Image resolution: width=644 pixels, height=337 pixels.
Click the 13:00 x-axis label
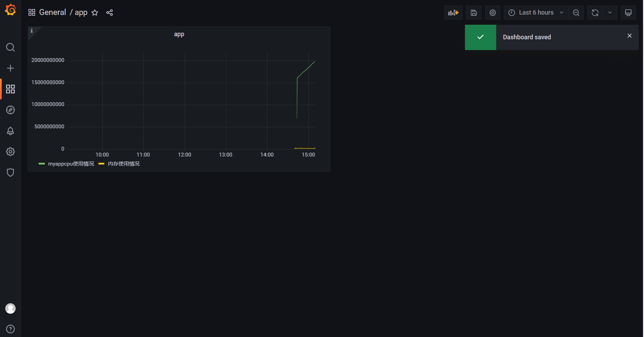point(226,155)
